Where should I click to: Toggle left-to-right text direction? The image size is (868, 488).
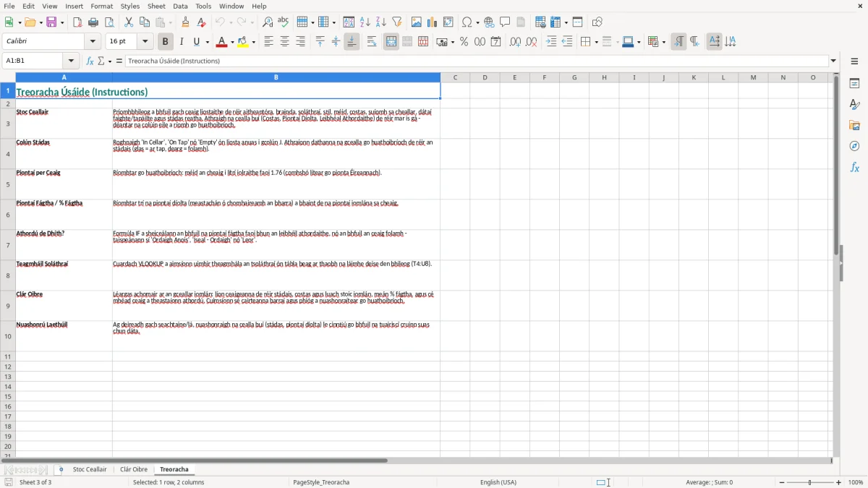pos(678,42)
